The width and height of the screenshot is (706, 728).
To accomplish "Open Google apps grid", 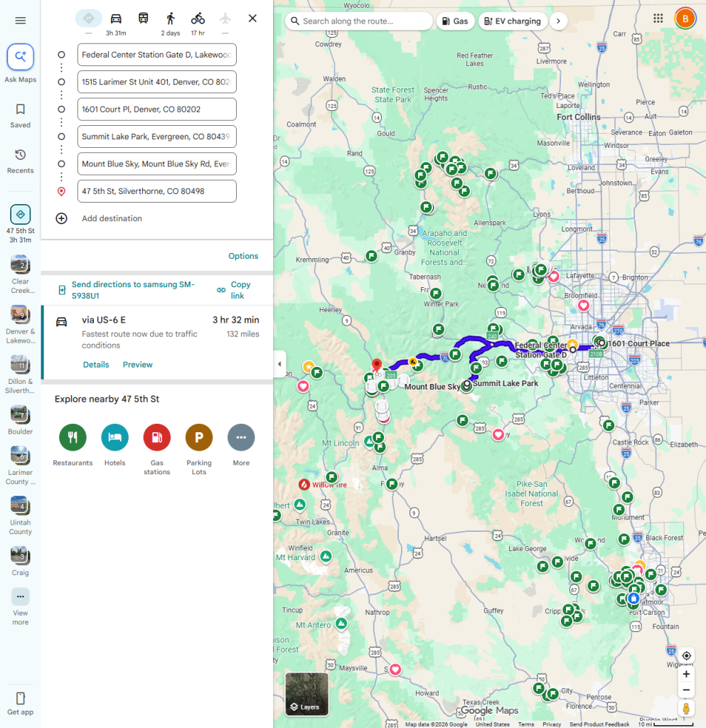I will (658, 18).
